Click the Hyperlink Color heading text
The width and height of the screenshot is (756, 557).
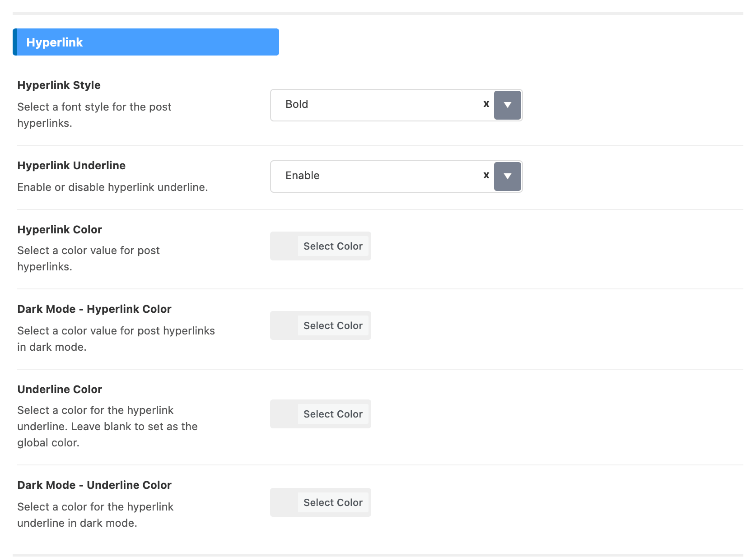[60, 230]
